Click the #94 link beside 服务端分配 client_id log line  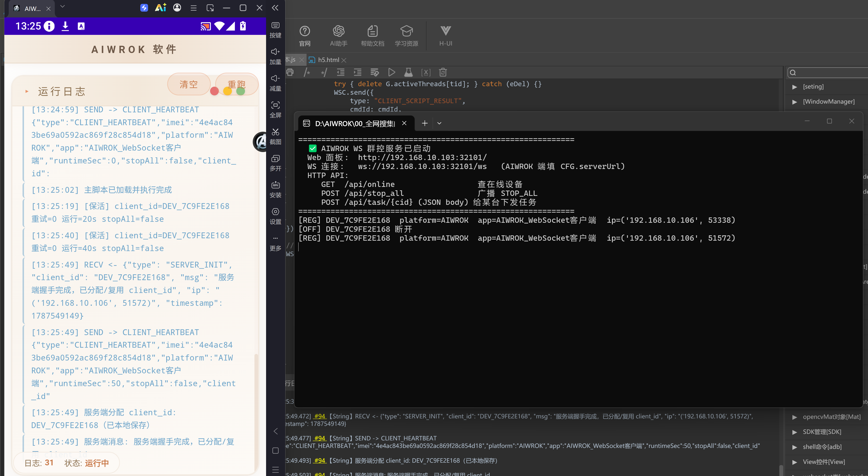tap(320, 461)
